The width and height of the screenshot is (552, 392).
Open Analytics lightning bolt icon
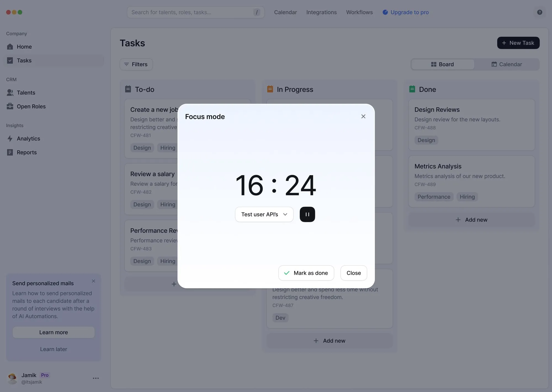[10, 139]
